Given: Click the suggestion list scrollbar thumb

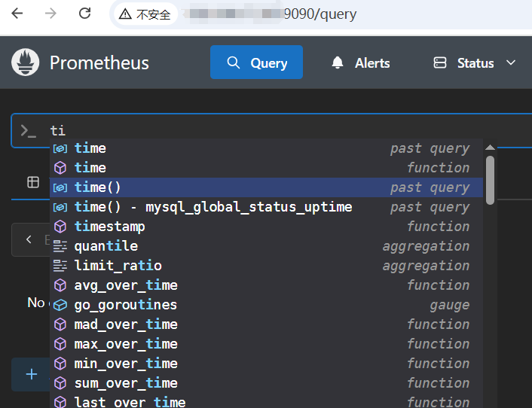Looking at the screenshot, I should tap(490, 180).
